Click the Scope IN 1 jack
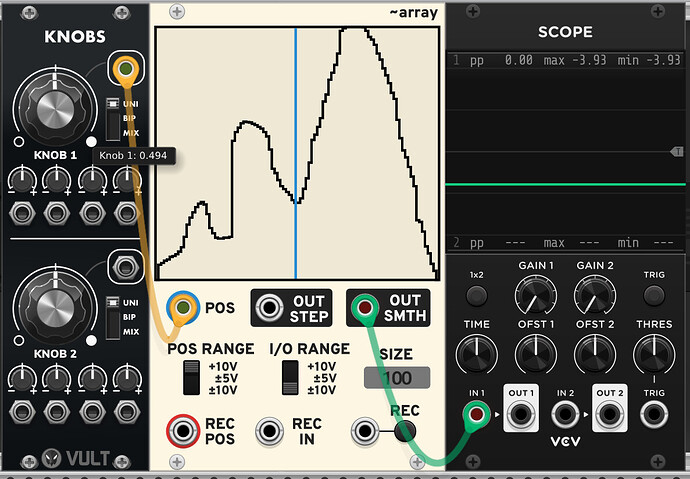The image size is (690, 479). tap(477, 413)
